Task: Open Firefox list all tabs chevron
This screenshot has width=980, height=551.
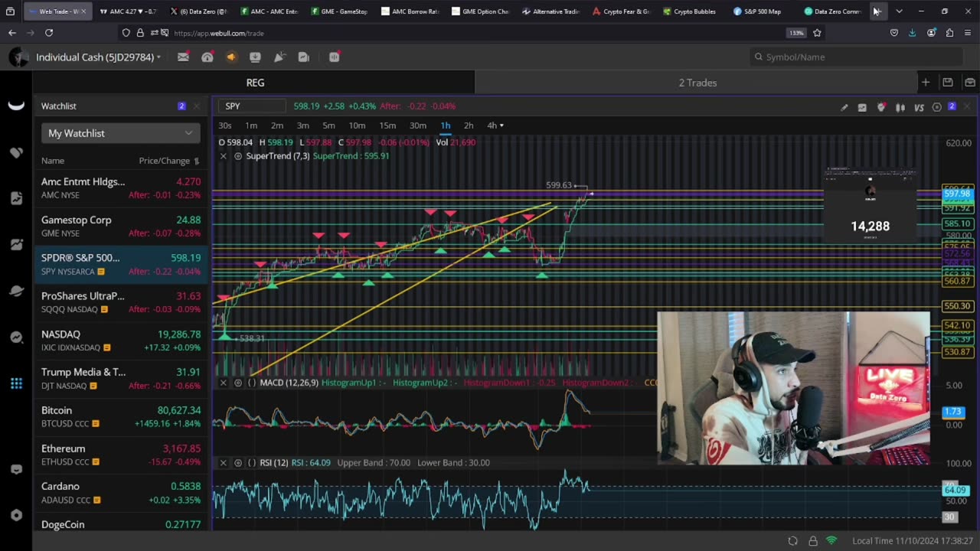Action: click(899, 11)
